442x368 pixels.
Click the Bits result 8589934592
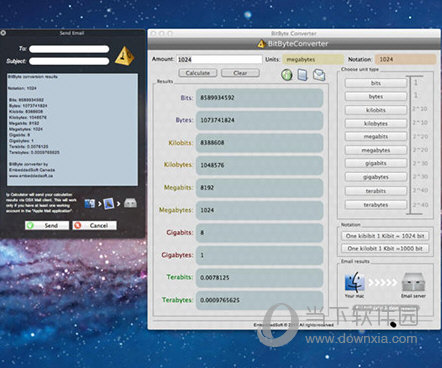coord(259,98)
